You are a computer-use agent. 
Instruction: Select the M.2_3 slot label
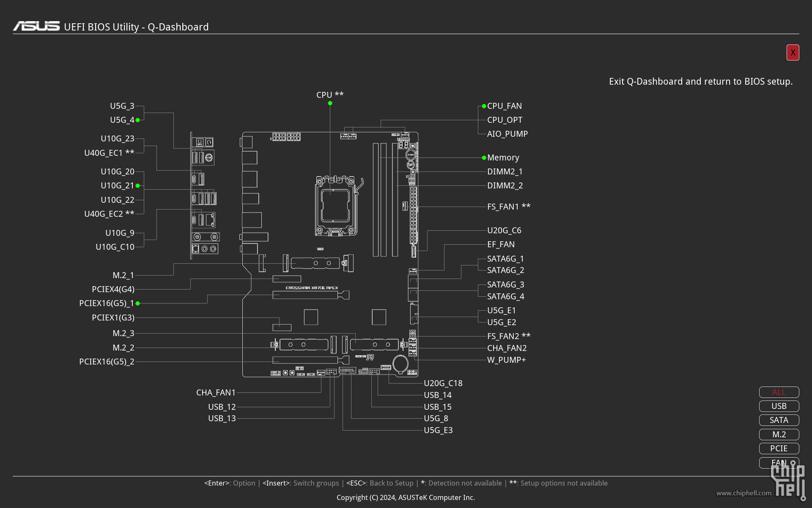pyautogui.click(x=123, y=333)
